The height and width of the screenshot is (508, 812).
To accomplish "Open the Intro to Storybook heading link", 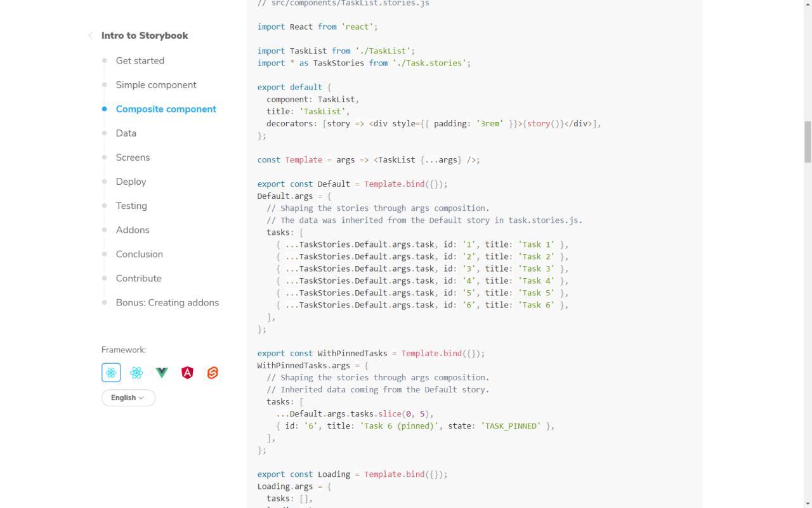I will 145,36.
